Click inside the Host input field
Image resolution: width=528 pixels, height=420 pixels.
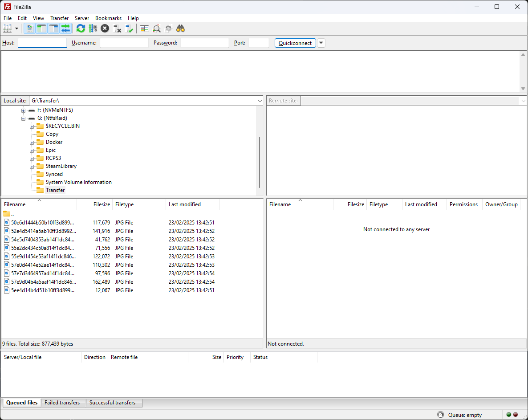[42, 43]
